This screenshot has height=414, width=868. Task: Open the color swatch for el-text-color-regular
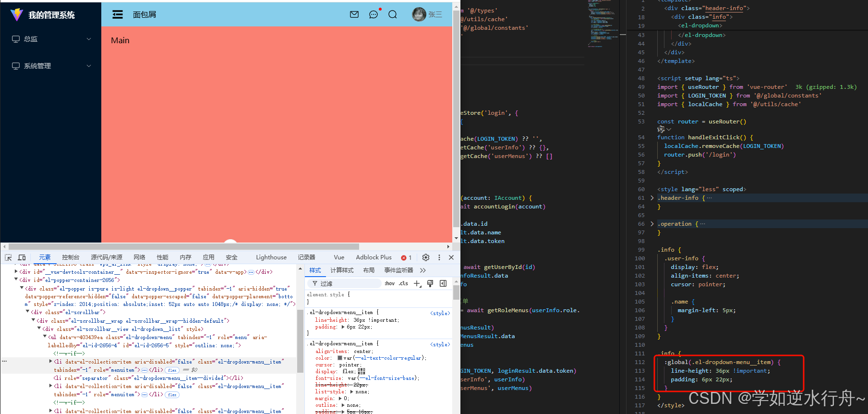pyautogui.click(x=340, y=358)
